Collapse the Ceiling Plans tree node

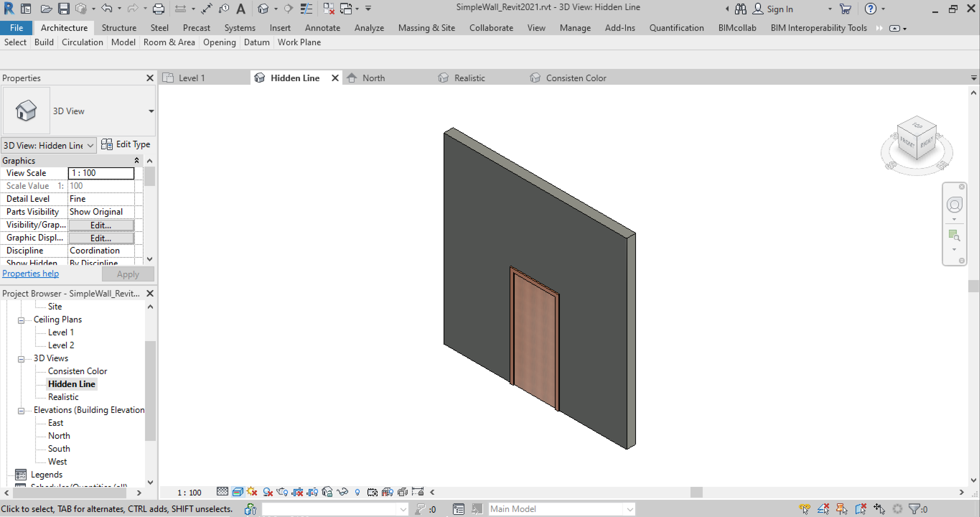21,320
